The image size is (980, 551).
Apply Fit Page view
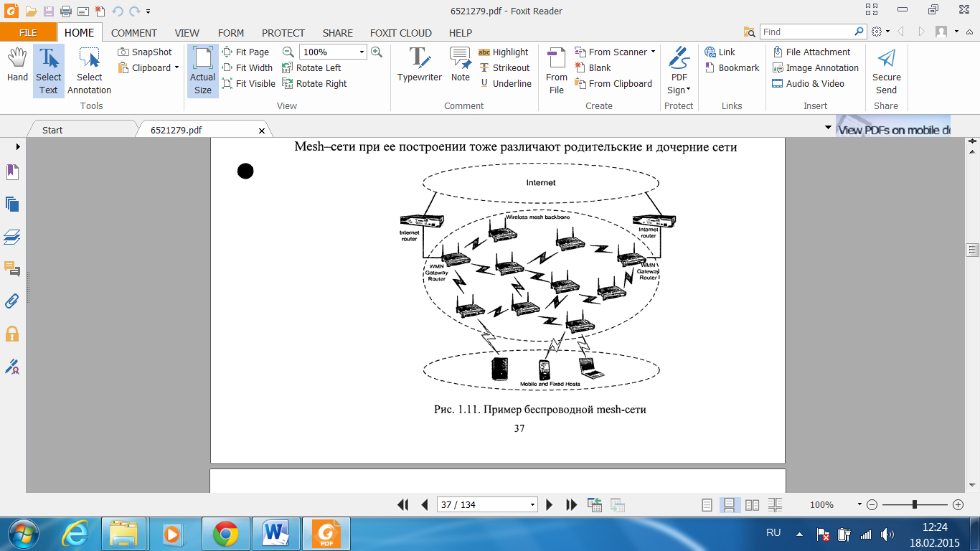pyautogui.click(x=245, y=52)
